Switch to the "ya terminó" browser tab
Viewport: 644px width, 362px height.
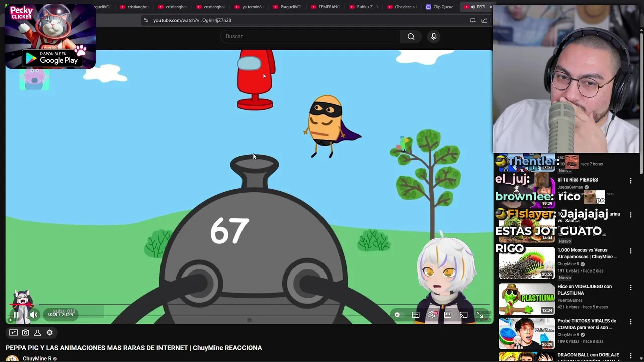click(249, 7)
